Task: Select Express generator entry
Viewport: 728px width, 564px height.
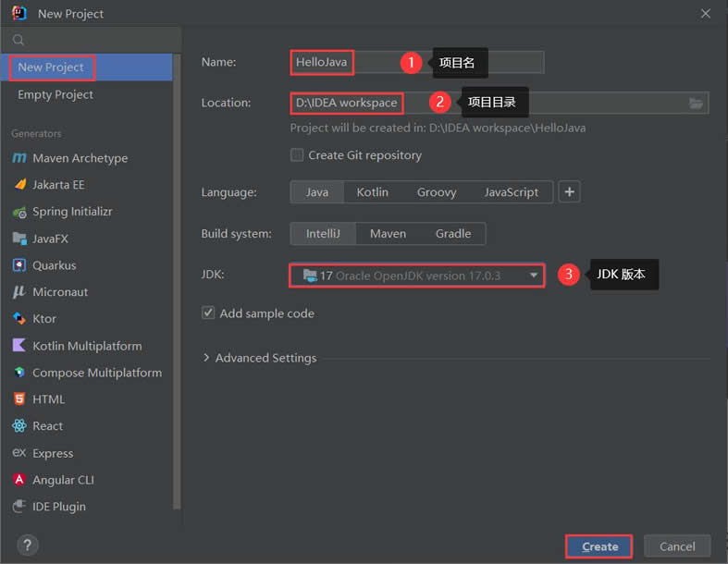Action: (86, 453)
